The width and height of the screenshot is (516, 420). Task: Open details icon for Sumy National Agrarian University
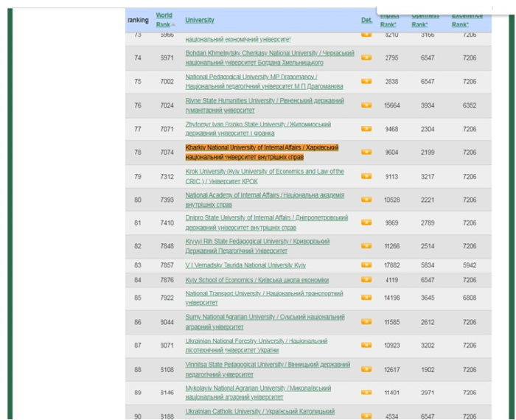[366, 322]
